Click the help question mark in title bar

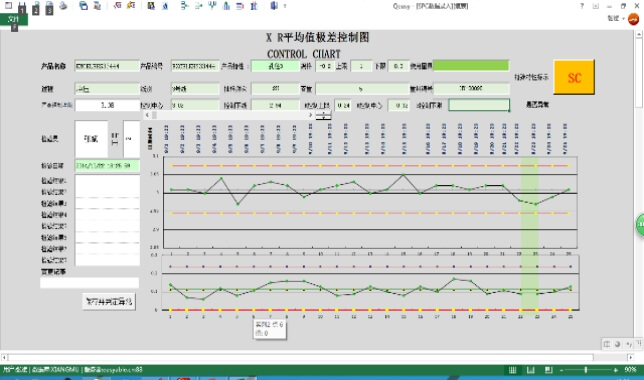[582, 6]
